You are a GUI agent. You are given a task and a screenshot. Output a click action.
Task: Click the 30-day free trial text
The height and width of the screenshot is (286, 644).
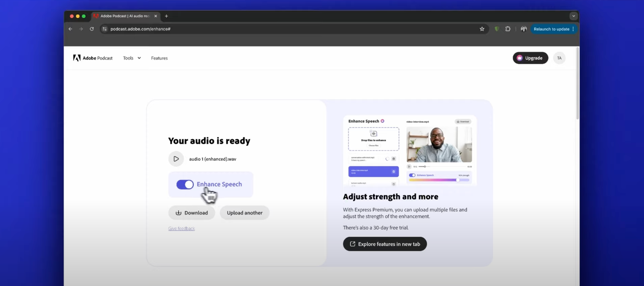376,228
